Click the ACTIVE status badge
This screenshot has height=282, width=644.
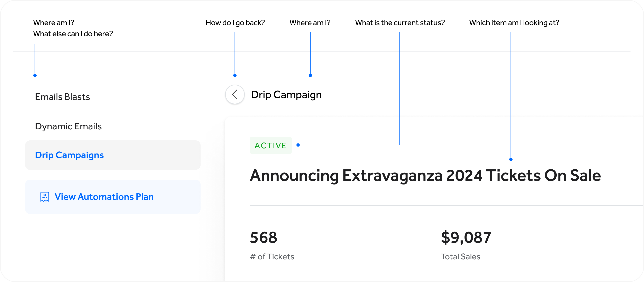point(270,145)
